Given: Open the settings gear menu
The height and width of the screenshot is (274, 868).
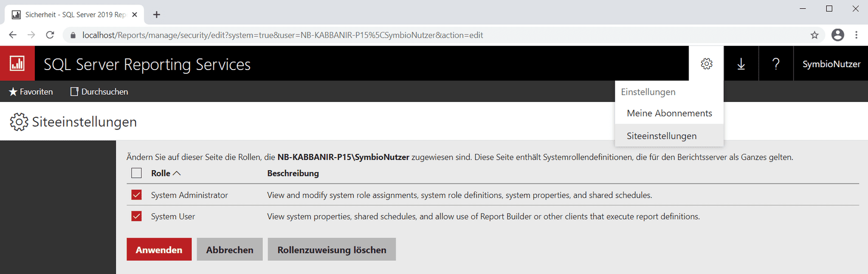Looking at the screenshot, I should coord(706,63).
